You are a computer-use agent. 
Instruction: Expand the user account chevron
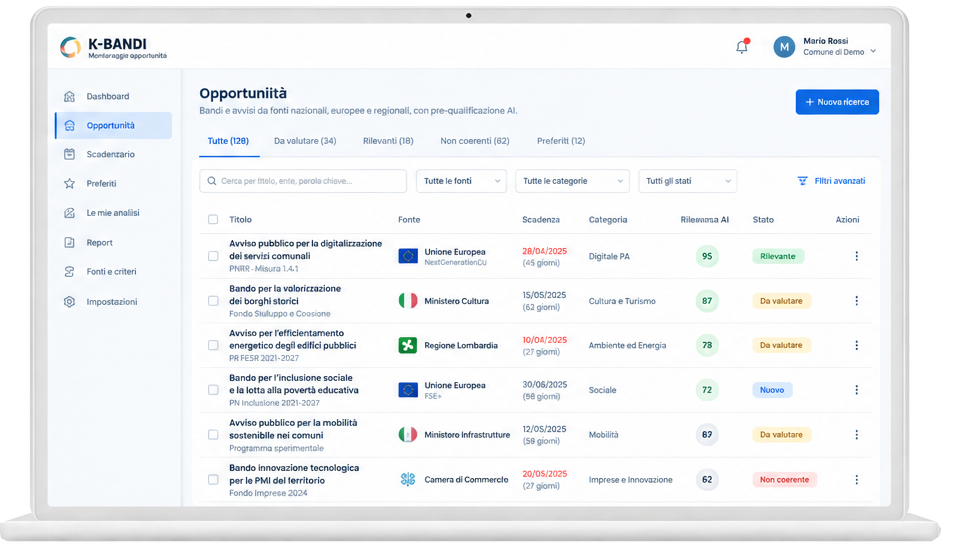pos(873,52)
